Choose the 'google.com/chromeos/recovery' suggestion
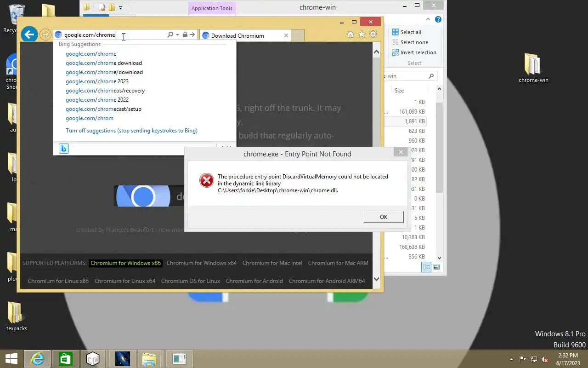The height and width of the screenshot is (368, 588). pyautogui.click(x=105, y=91)
